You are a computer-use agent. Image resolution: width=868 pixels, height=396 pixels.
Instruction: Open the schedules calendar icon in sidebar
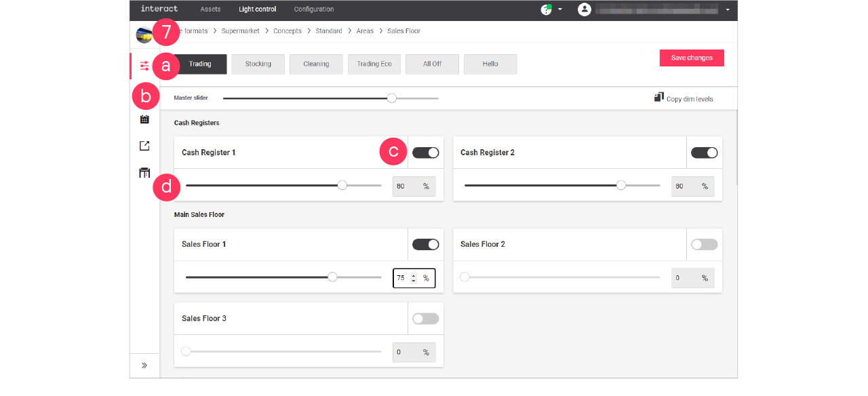pyautogui.click(x=144, y=118)
